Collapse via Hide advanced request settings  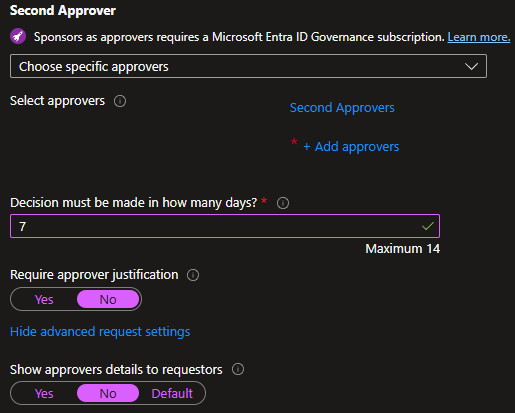pos(100,332)
